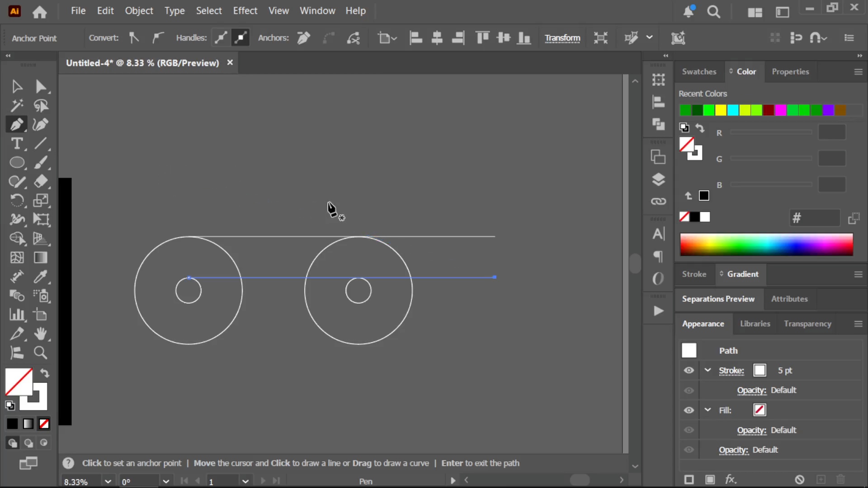
Task: Select the Paintbrush tool
Action: click(x=41, y=163)
